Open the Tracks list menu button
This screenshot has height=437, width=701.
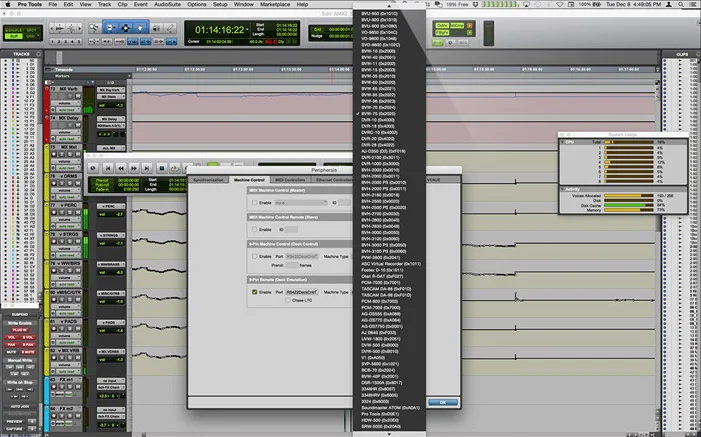(38, 54)
